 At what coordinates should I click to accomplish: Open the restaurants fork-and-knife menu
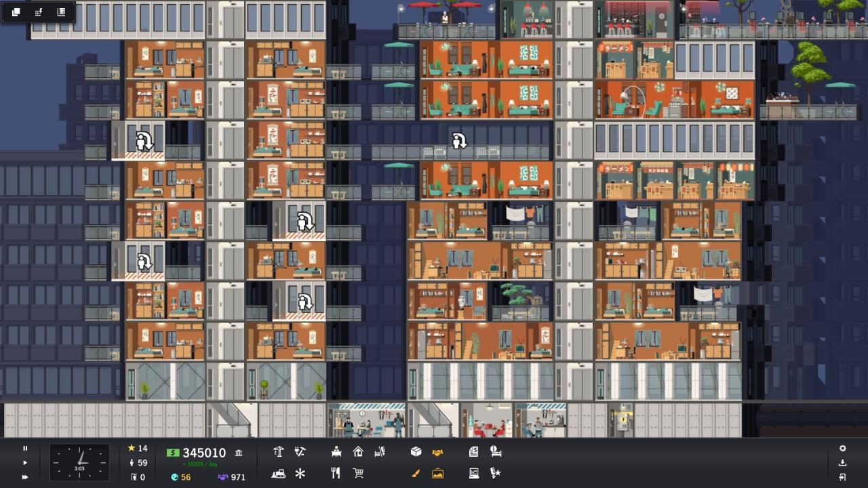336,473
